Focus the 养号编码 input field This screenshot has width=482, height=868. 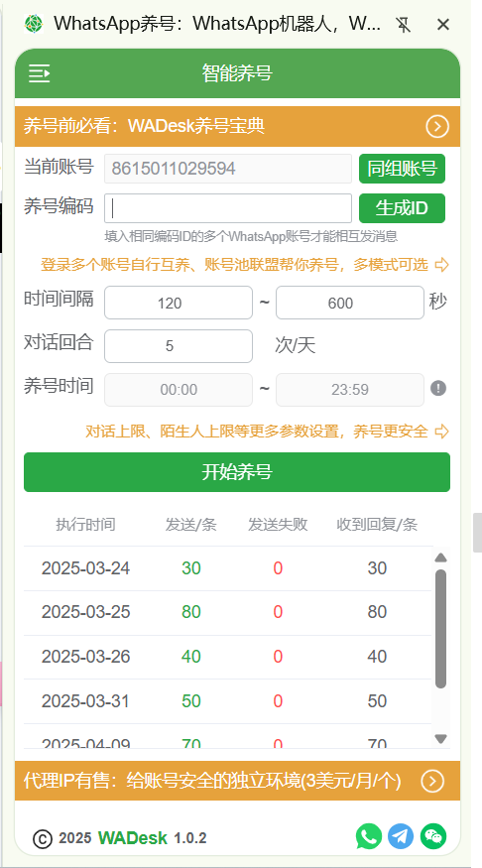(228, 208)
